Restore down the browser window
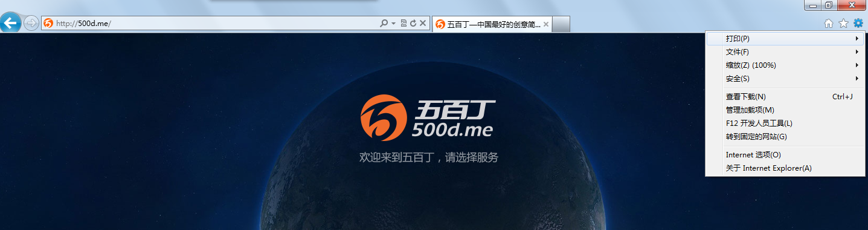The width and height of the screenshot is (868, 230). click(829, 5)
